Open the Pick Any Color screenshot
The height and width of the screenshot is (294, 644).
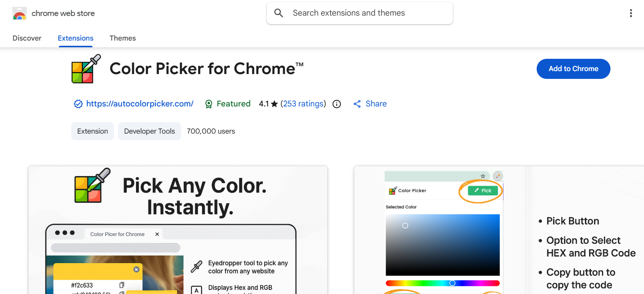pyautogui.click(x=178, y=230)
